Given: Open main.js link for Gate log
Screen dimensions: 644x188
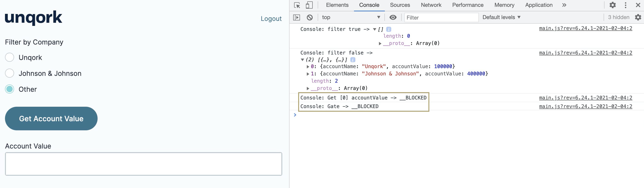Looking at the screenshot, I should pos(585,106).
